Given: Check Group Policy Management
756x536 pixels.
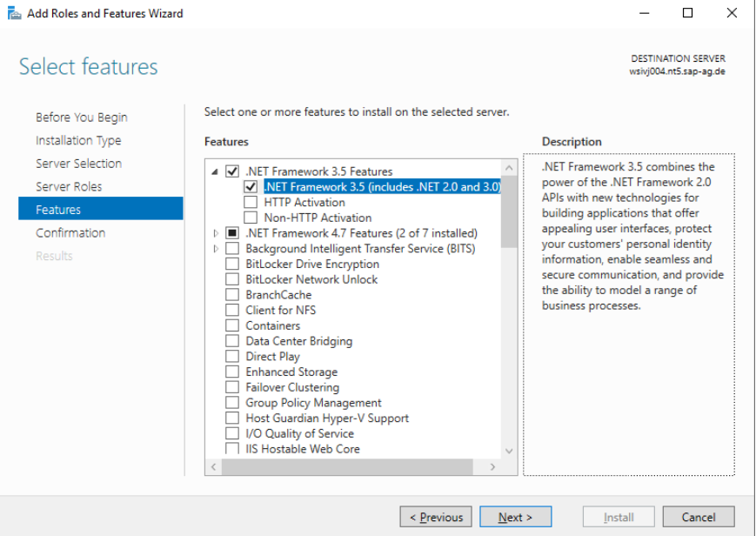Looking at the screenshot, I should (231, 403).
